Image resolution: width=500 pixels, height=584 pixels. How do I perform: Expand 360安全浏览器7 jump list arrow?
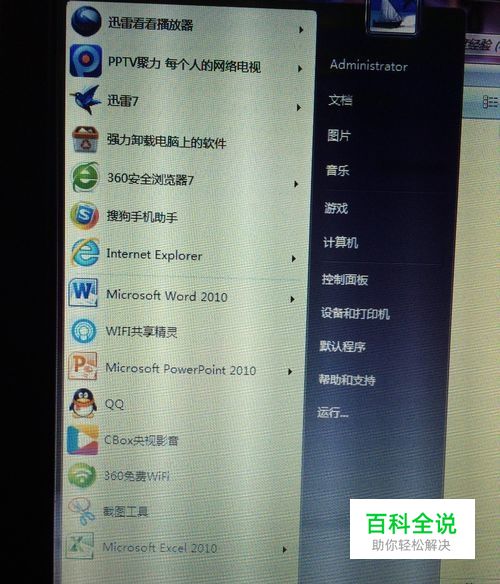(x=296, y=184)
